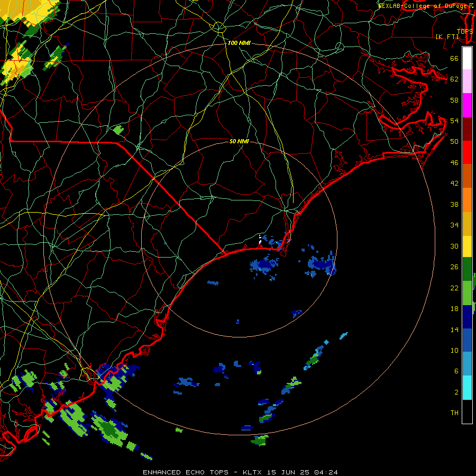Click the legend value 66
Viewport: 476px width, 476px height.
click(x=454, y=58)
